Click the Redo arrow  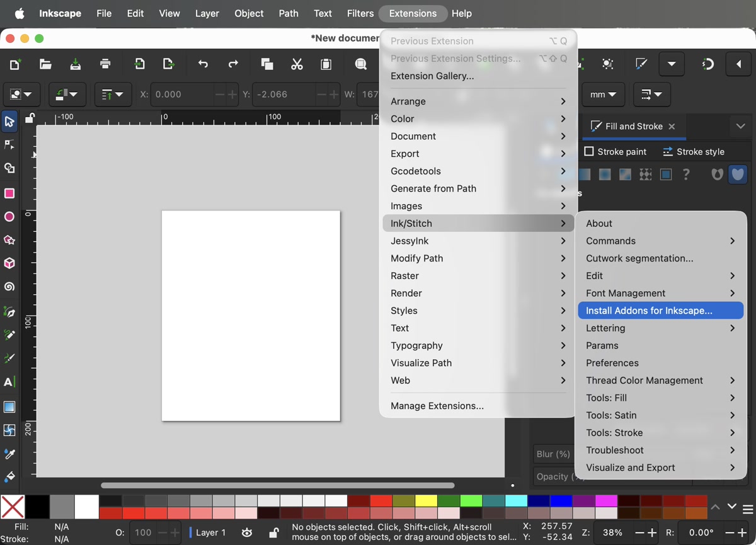(x=233, y=64)
